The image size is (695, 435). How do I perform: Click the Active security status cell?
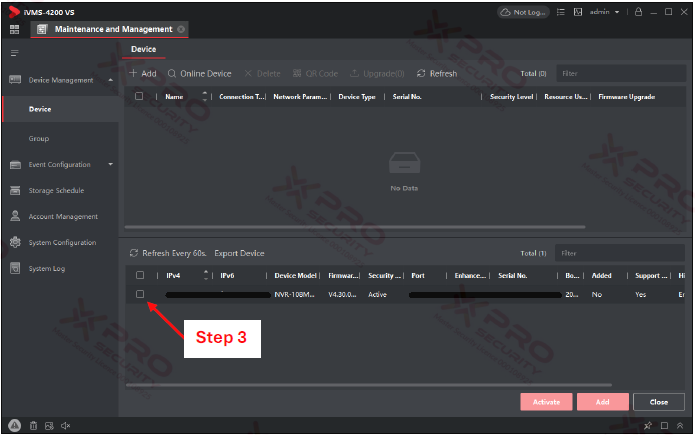(x=377, y=295)
